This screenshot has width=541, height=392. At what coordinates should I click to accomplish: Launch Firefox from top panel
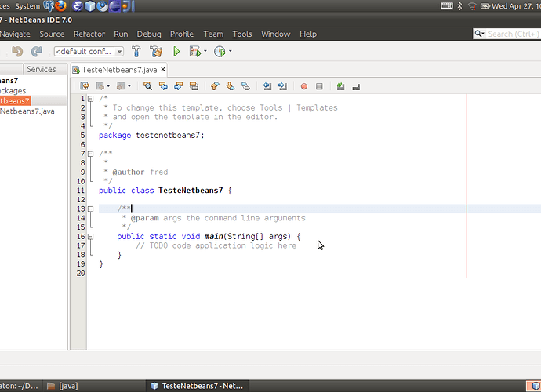point(60,5)
